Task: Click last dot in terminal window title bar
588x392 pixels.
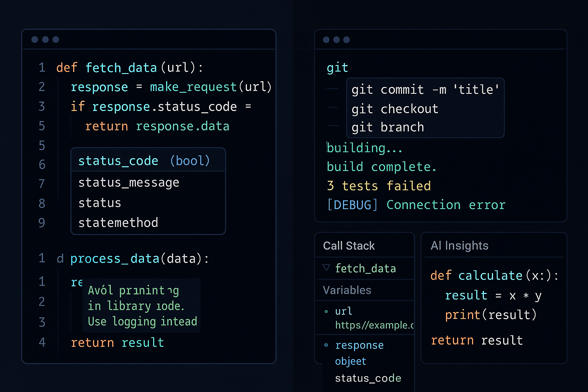Action: (x=346, y=40)
